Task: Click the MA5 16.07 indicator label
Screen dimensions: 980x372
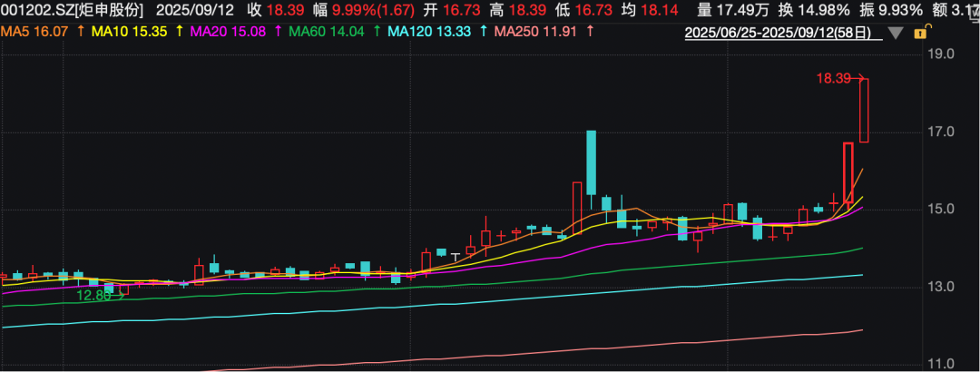Action: pyautogui.click(x=35, y=32)
